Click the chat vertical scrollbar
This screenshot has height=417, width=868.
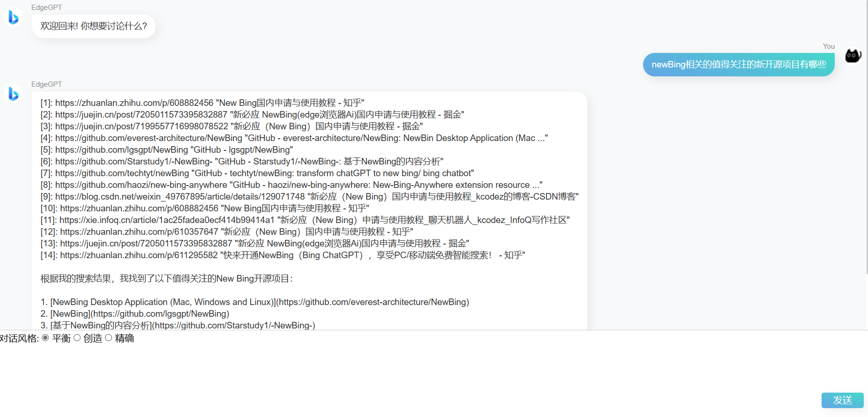point(866,137)
